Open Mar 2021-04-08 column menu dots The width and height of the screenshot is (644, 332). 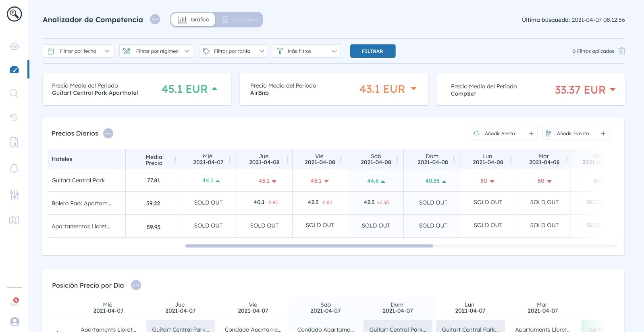(x=567, y=160)
